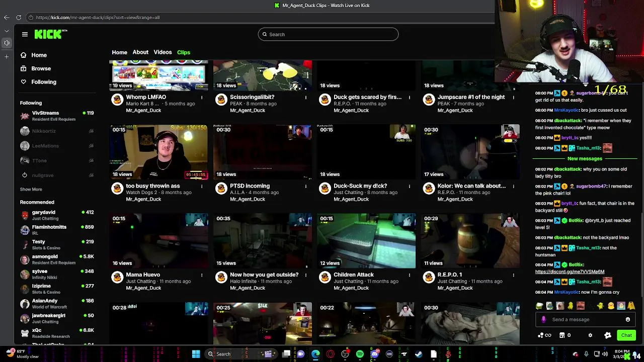Expand the browser tab list chevron
Image resolution: width=644 pixels, height=362 pixels.
click(7, 31)
